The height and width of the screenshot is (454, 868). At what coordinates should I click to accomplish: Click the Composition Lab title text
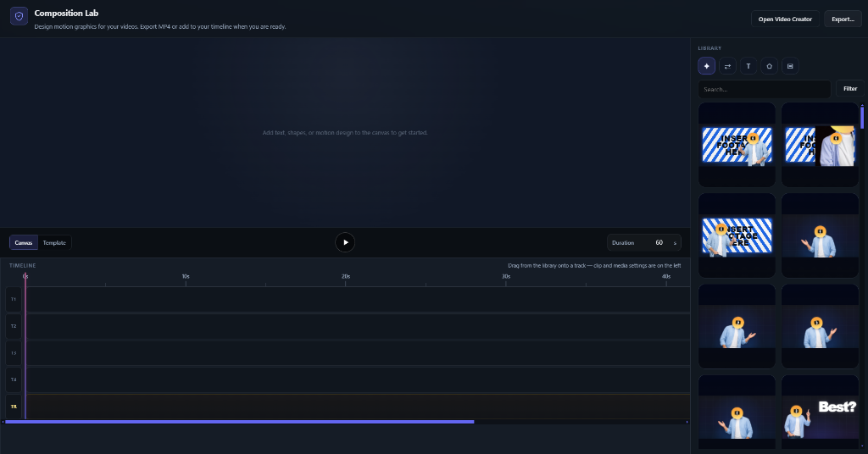pos(66,14)
